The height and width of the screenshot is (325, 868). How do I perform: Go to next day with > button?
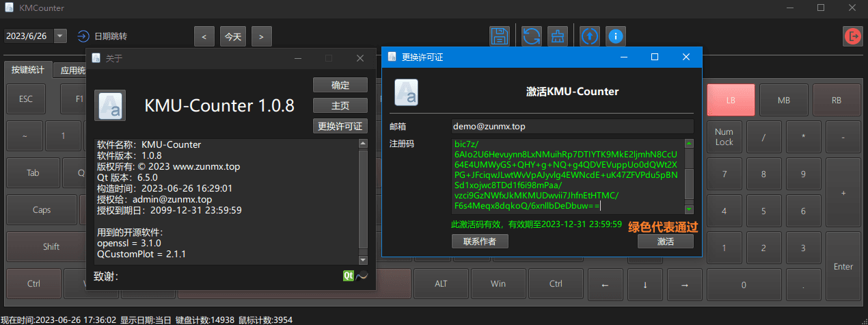coord(262,36)
